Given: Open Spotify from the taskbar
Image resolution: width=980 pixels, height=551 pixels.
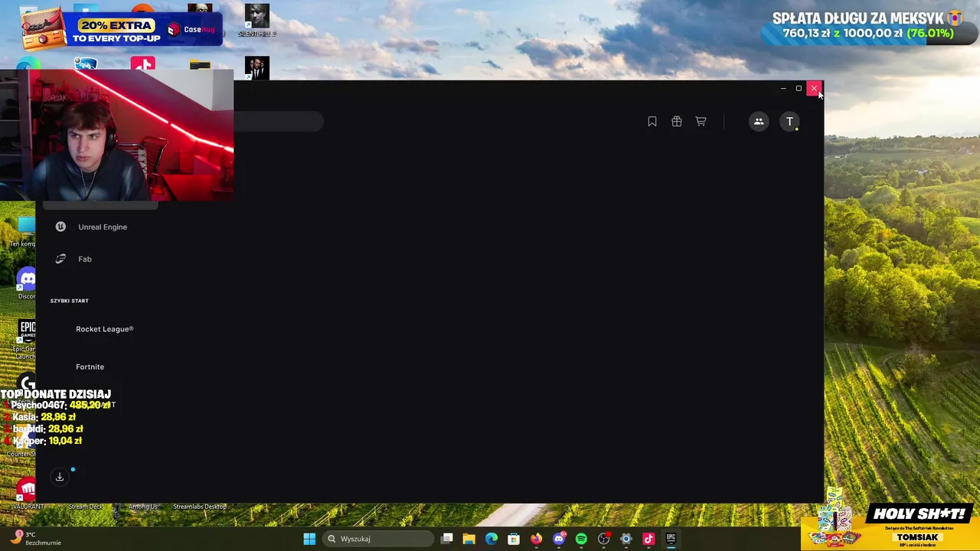Looking at the screenshot, I should (x=581, y=539).
